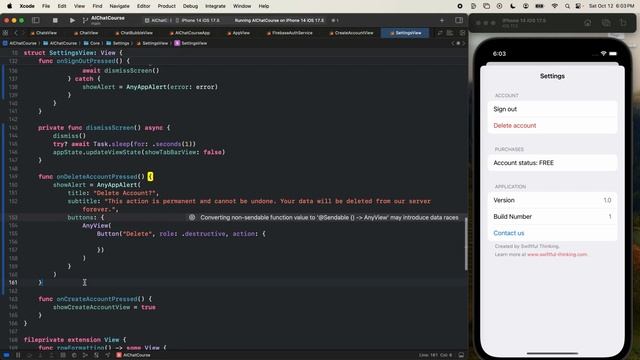Click the Sendable warning message text
The image size is (640, 360).
(329, 218)
